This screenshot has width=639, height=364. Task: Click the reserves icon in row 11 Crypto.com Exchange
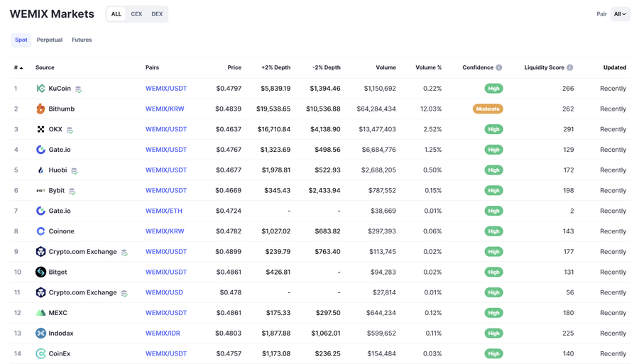point(124,293)
